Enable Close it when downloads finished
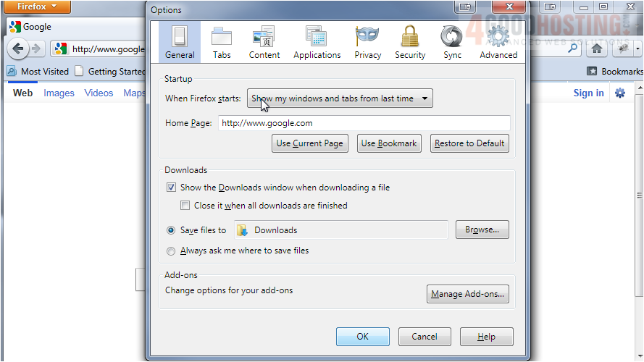Viewport: 644px width, 362px height. click(185, 206)
